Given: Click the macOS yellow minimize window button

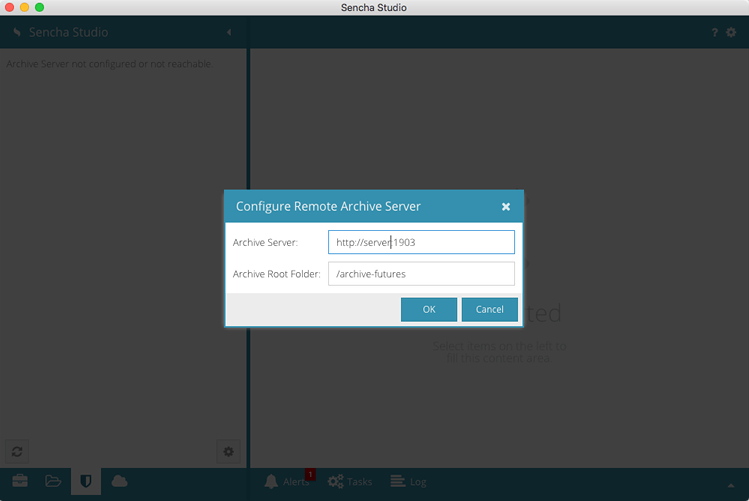Looking at the screenshot, I should (24, 7).
